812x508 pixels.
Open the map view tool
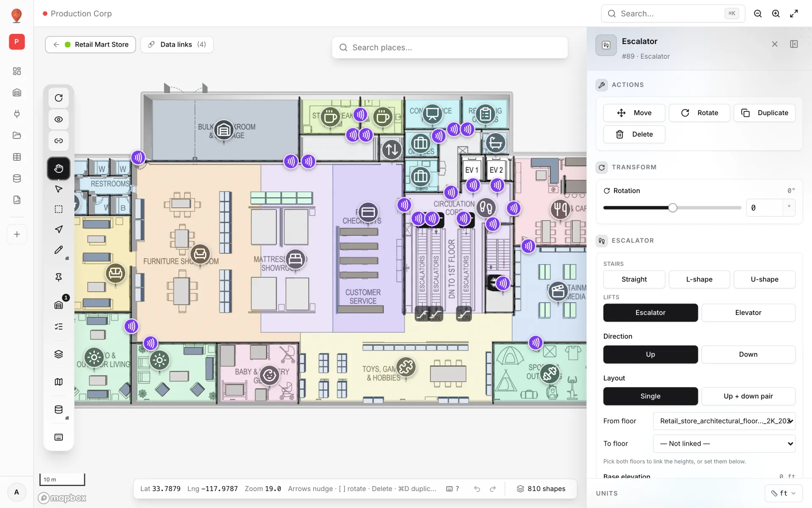[59, 382]
